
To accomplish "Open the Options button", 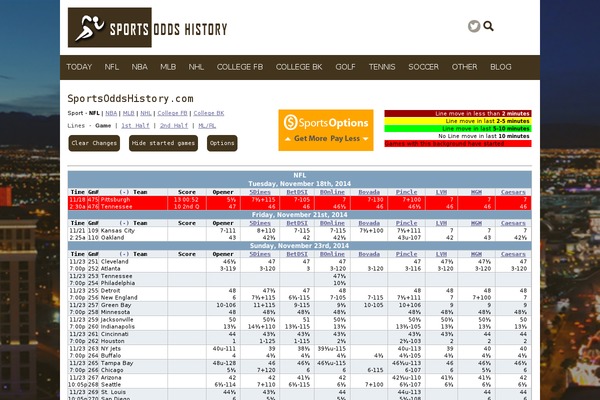I will (222, 143).
